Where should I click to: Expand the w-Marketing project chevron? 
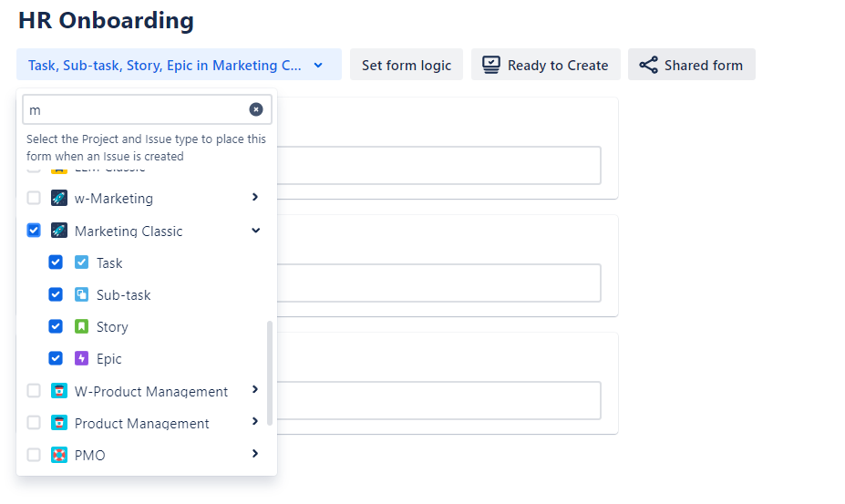255,197
